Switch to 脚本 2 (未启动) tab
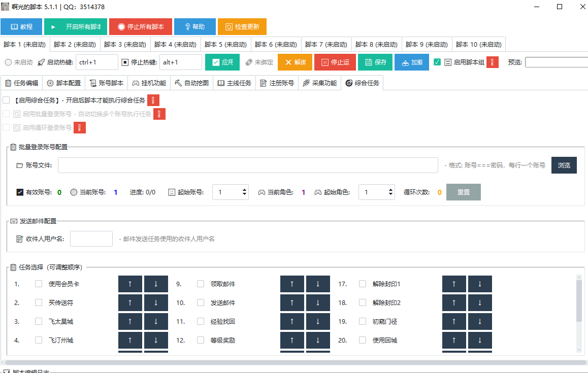This screenshot has width=588, height=373. [x=75, y=44]
